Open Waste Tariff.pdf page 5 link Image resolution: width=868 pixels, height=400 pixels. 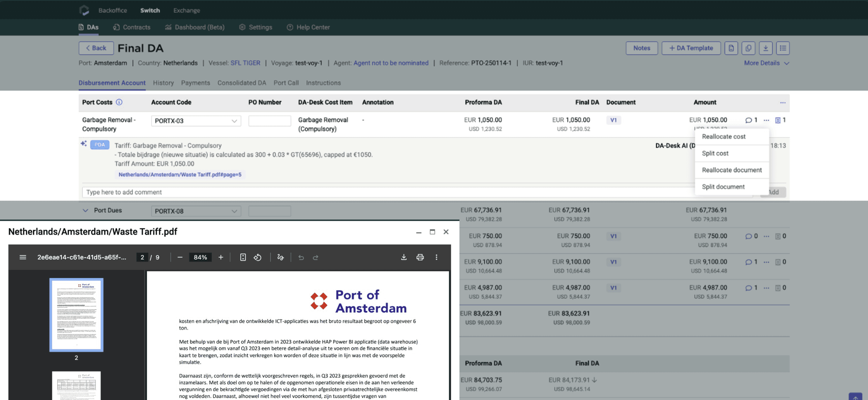pyautogui.click(x=180, y=175)
